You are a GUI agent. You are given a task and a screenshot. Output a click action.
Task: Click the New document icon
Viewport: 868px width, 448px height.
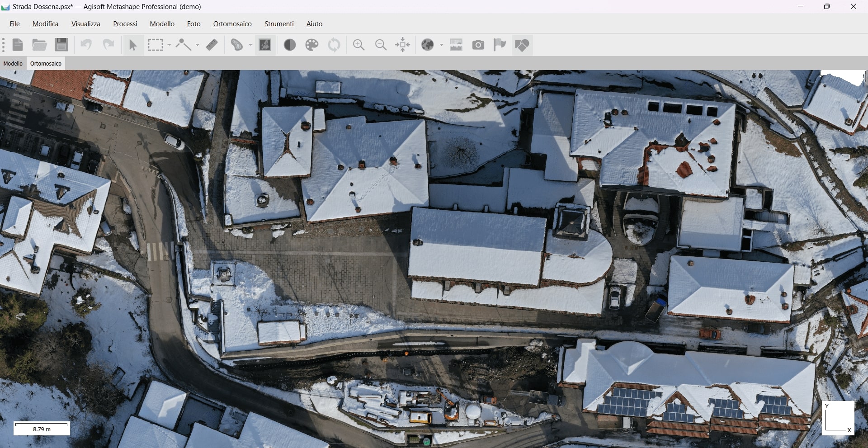pos(18,45)
